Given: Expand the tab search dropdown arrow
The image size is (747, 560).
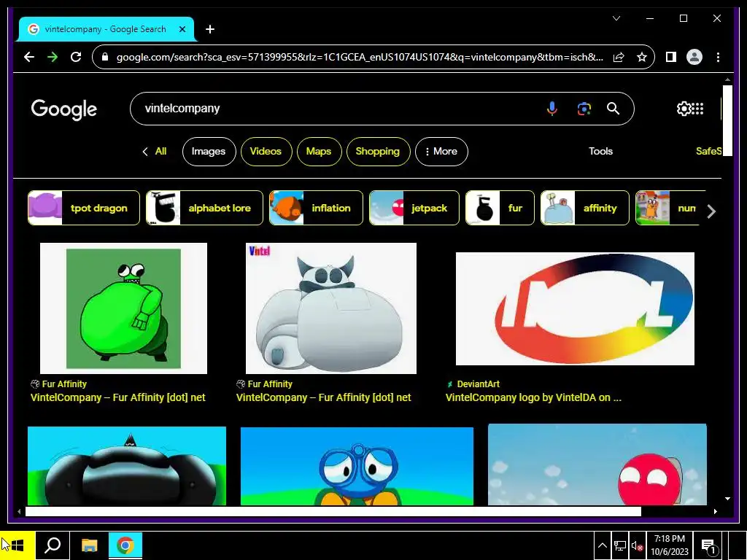Looking at the screenshot, I should tap(616, 18).
